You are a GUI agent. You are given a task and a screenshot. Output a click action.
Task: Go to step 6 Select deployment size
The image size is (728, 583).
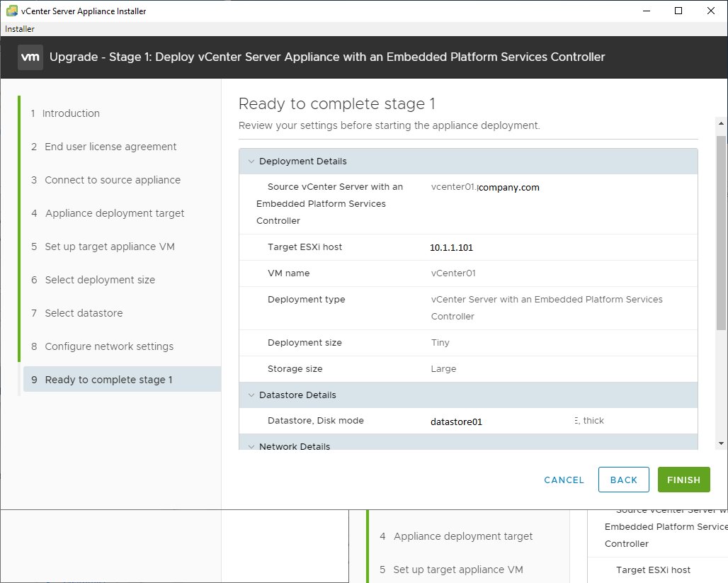(x=93, y=280)
